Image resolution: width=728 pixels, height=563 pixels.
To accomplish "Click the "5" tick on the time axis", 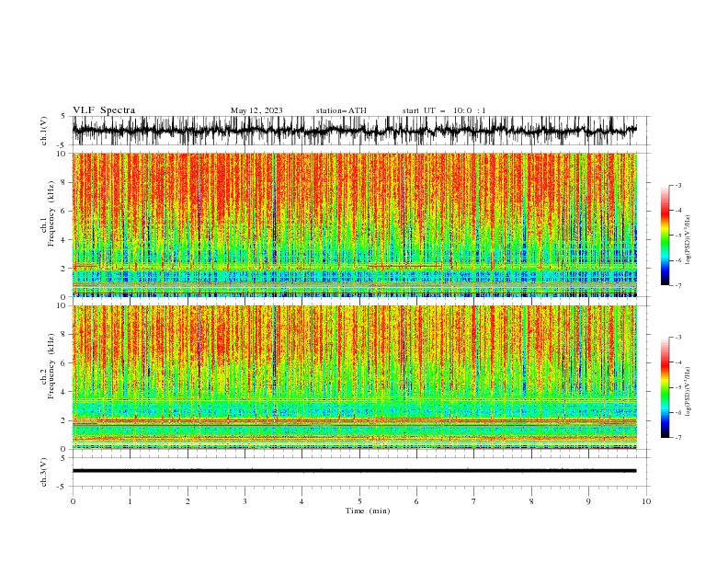I will click(x=359, y=501).
